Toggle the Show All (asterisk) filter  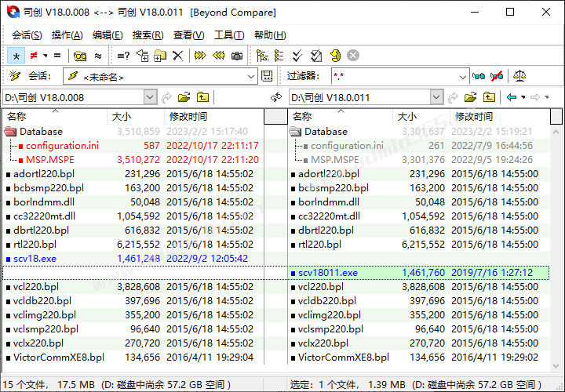pos(16,56)
